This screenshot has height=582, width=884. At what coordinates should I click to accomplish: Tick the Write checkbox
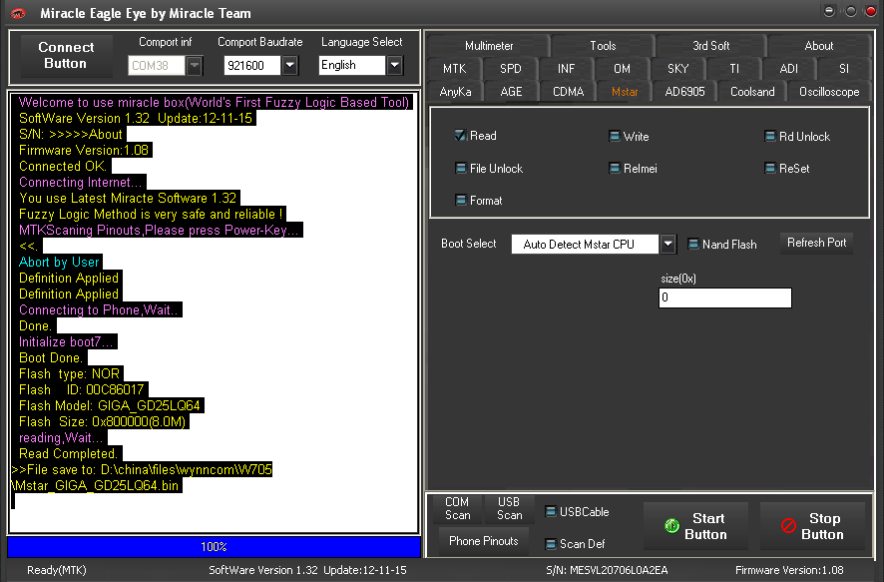[x=615, y=136]
